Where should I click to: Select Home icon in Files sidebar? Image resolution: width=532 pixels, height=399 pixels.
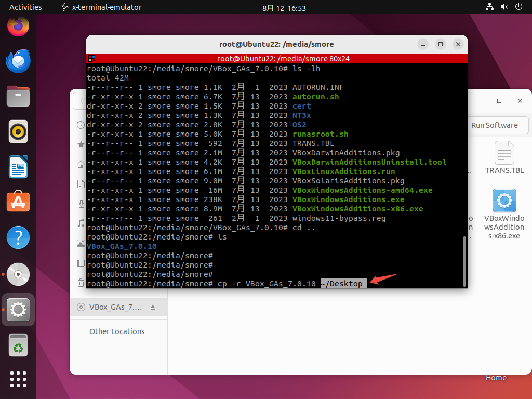pos(81,164)
